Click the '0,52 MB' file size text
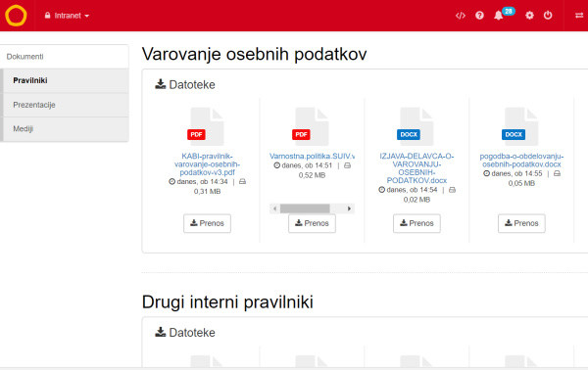The image size is (588, 370). click(x=312, y=175)
